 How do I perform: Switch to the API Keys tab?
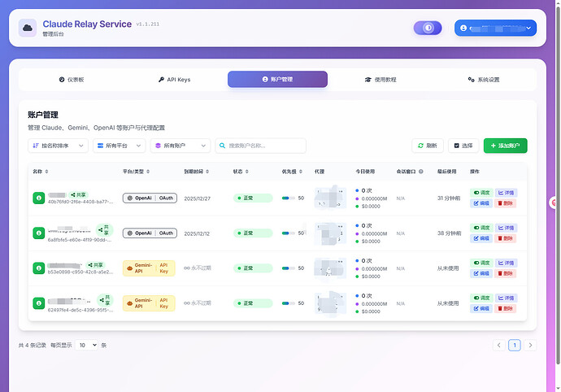point(174,80)
